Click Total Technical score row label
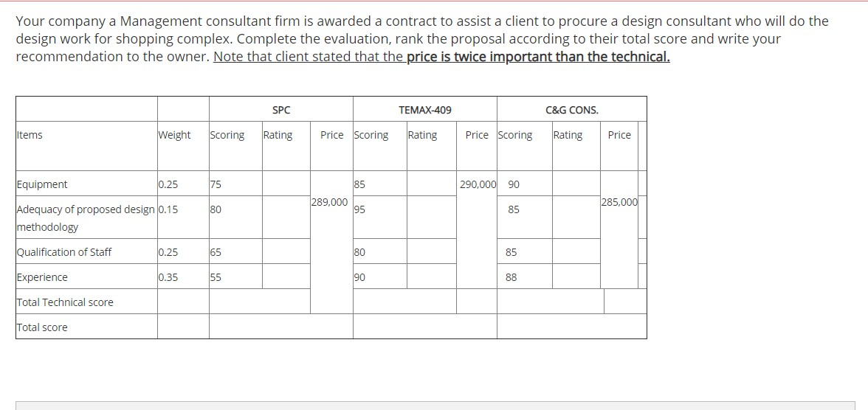The image size is (868, 410). pyautogui.click(x=65, y=302)
